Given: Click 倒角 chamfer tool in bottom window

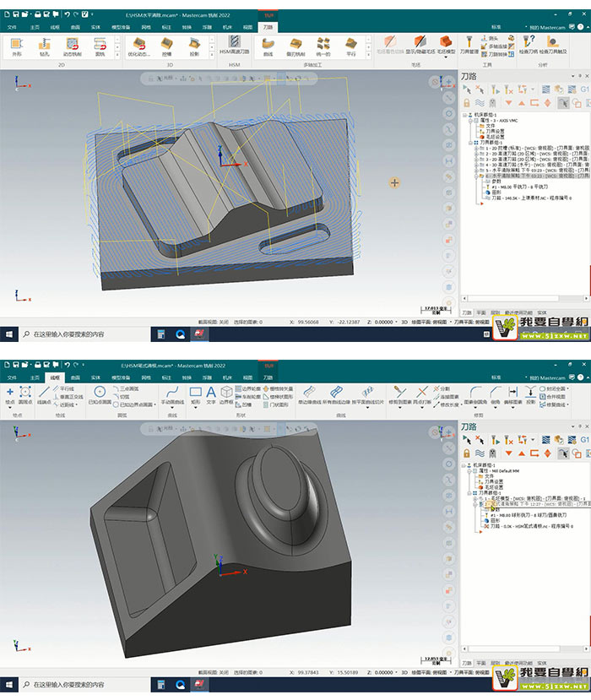Looking at the screenshot, I should 495,396.
